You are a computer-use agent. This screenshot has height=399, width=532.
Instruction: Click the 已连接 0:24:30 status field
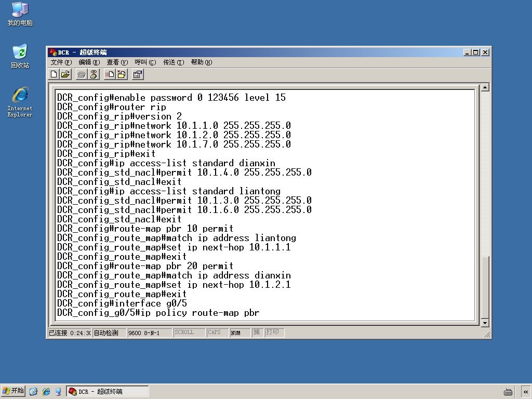tap(70, 333)
